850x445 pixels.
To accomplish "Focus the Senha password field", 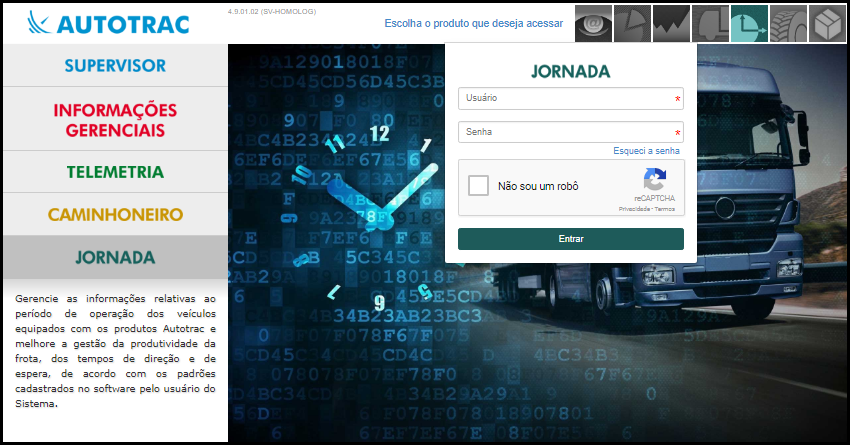I will click(571, 132).
